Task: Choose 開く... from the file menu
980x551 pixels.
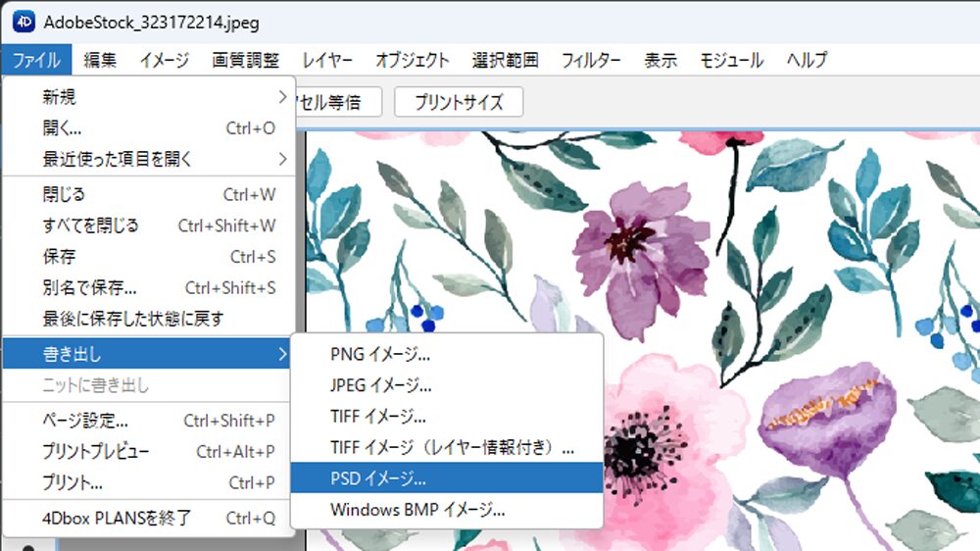Action: point(63,127)
